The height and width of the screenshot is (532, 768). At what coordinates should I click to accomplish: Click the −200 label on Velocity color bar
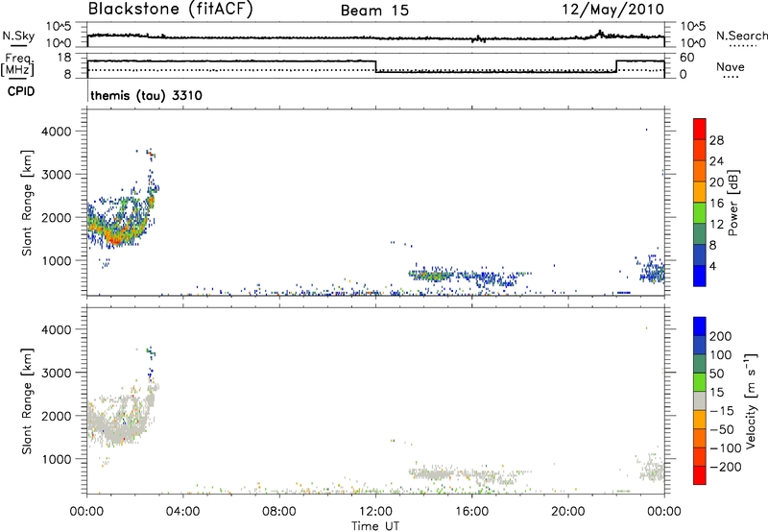click(x=726, y=467)
